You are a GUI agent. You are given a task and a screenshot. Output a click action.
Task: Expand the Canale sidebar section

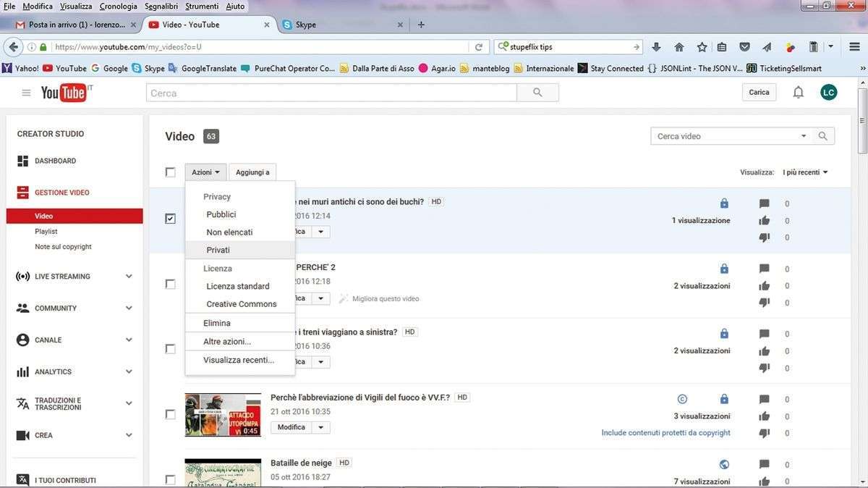tap(129, 340)
